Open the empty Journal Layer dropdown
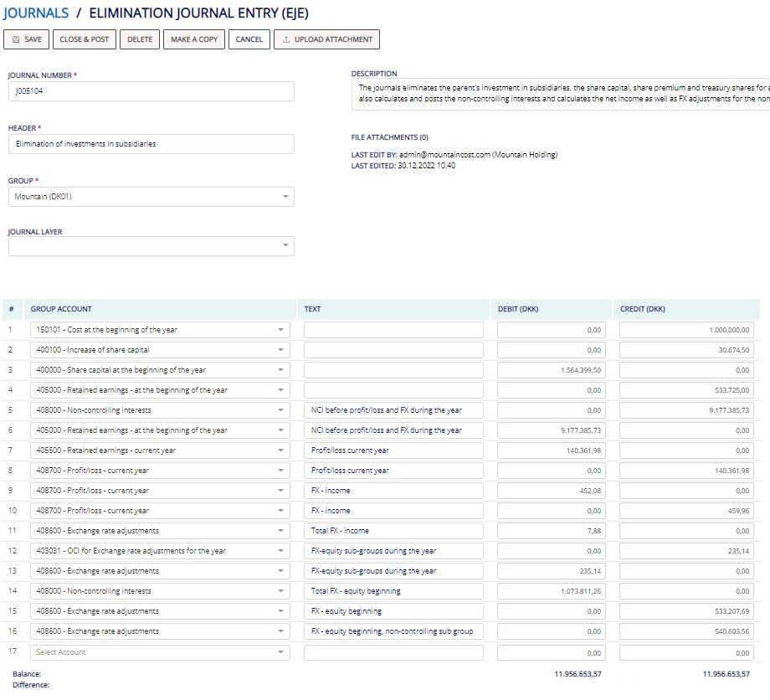 (x=151, y=246)
